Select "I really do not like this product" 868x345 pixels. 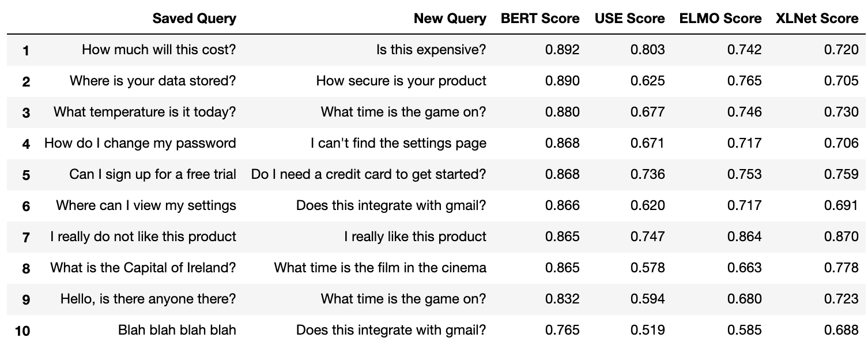[143, 237]
